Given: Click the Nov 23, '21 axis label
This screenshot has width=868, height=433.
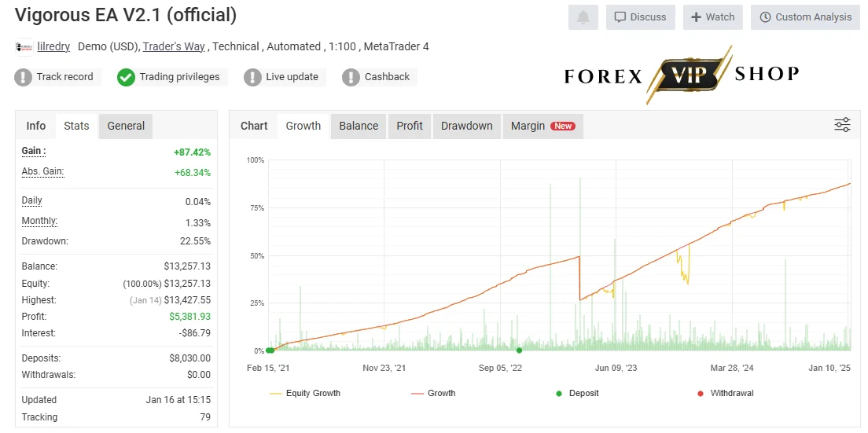Looking at the screenshot, I should (x=384, y=369).
